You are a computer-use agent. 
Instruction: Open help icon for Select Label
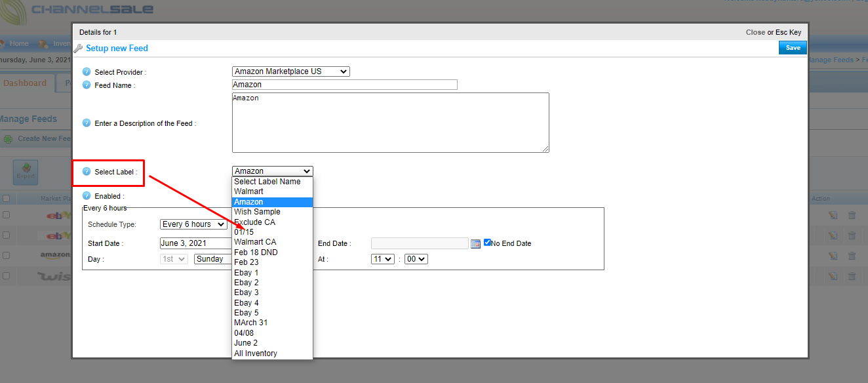point(87,171)
